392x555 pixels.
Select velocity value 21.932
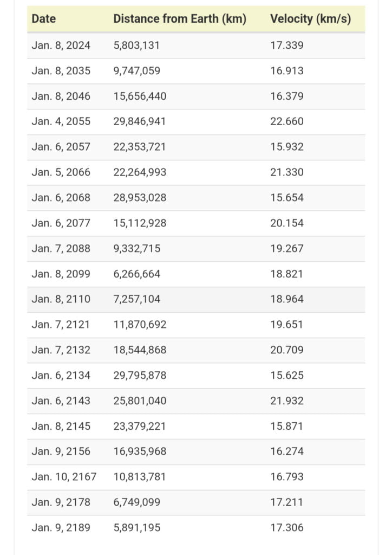click(x=287, y=401)
